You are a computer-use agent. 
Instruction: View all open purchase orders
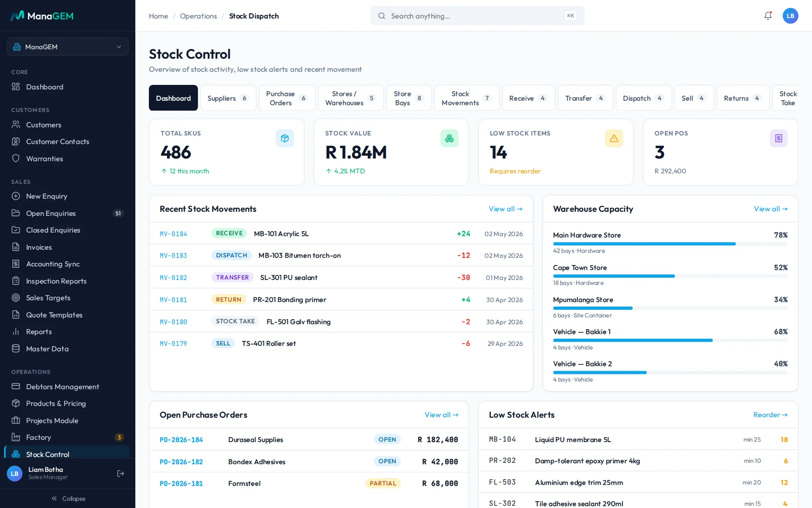(441, 415)
